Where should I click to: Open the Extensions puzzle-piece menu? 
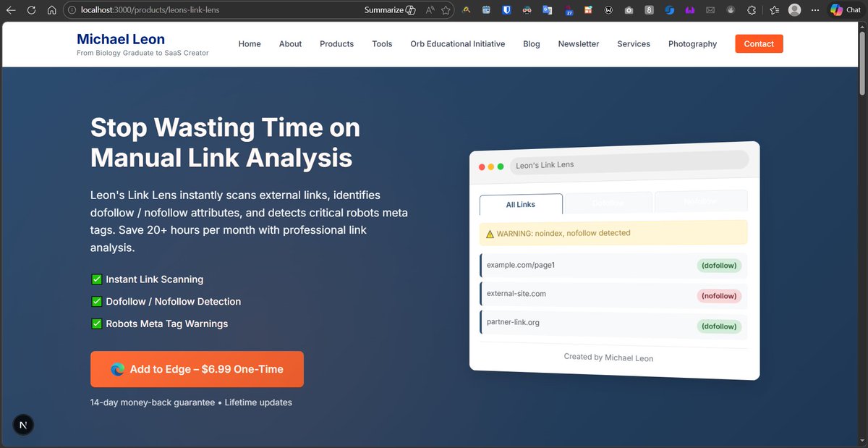coord(752,10)
